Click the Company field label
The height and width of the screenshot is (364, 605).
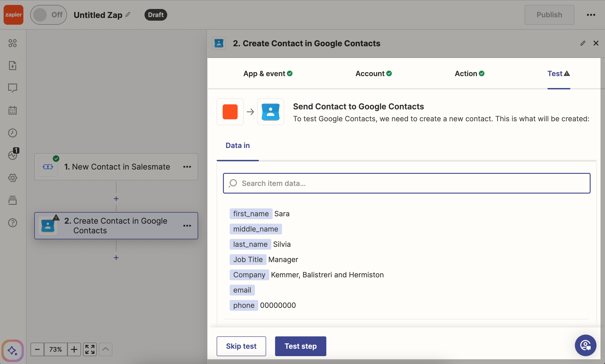click(x=249, y=275)
